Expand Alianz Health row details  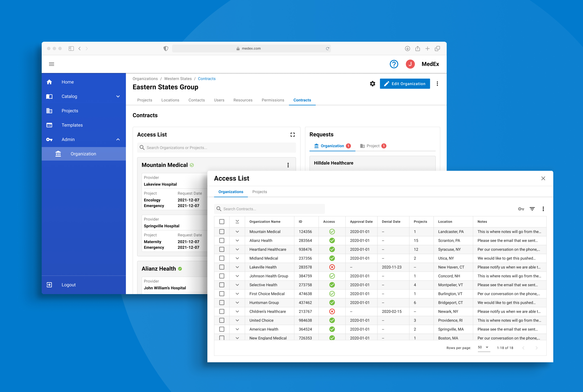click(x=237, y=240)
